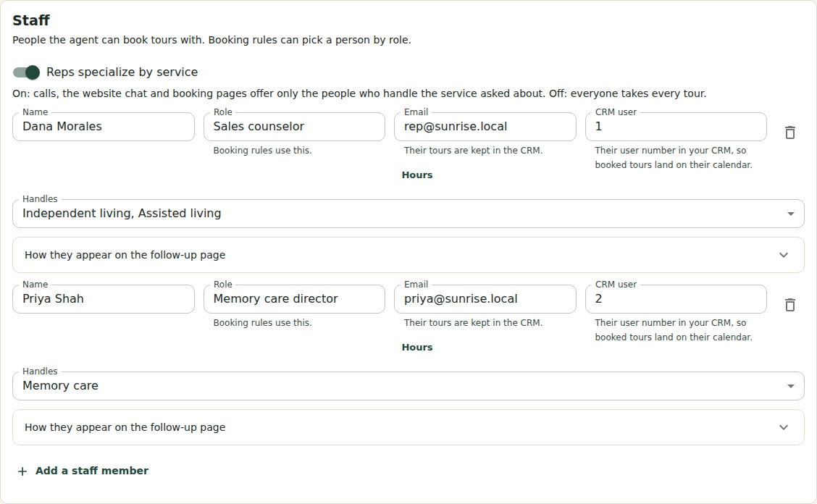
Task: Click Add a staff member
Action: pyautogui.click(x=83, y=471)
